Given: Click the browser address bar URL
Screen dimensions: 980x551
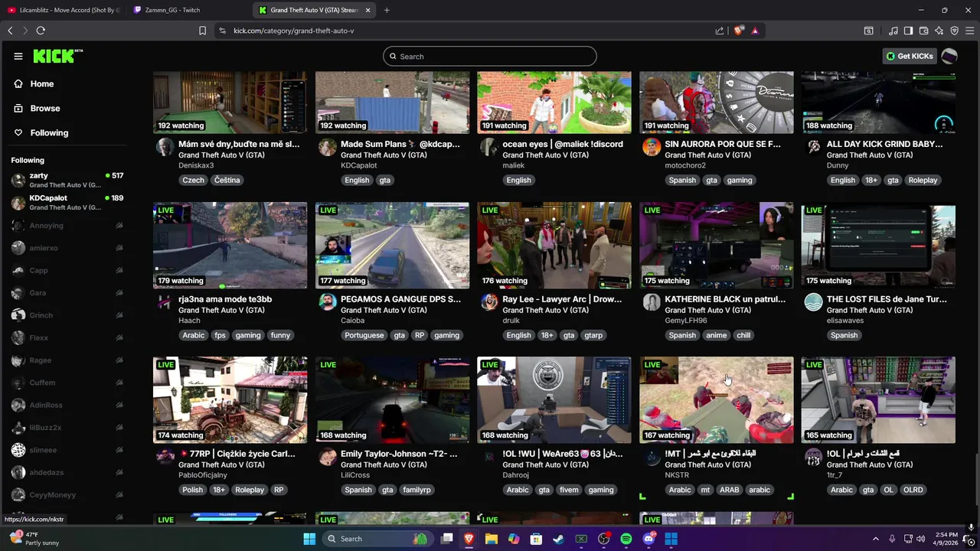Looking at the screenshot, I should click(293, 31).
